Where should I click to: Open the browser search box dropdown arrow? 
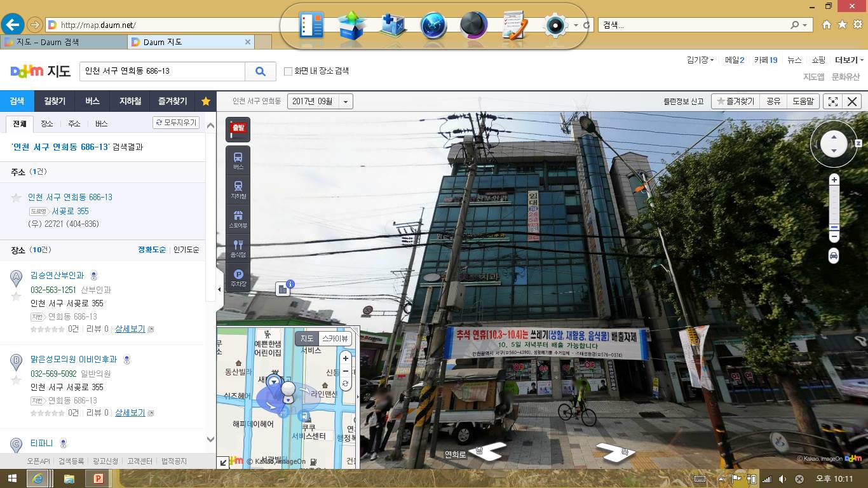[804, 25]
